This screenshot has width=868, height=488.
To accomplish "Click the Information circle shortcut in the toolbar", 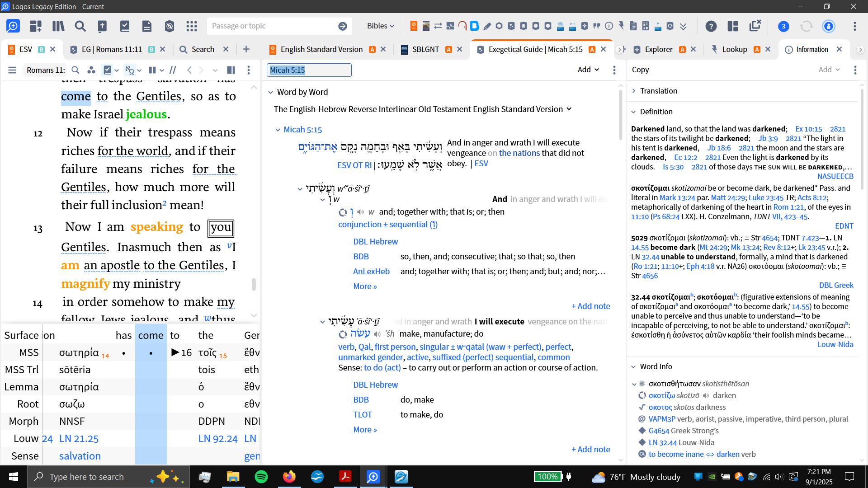I will [609, 26].
